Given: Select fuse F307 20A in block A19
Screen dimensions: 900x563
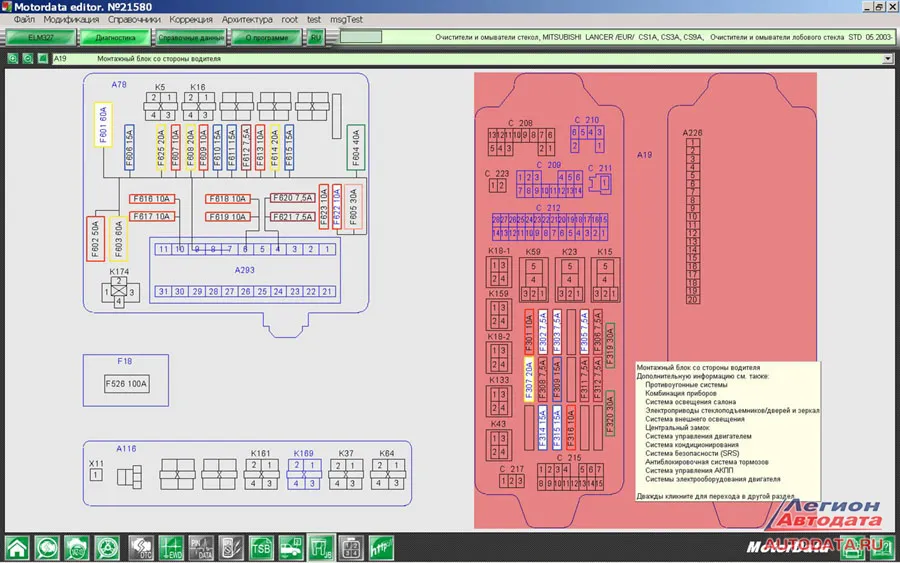Looking at the screenshot, I should point(529,379).
